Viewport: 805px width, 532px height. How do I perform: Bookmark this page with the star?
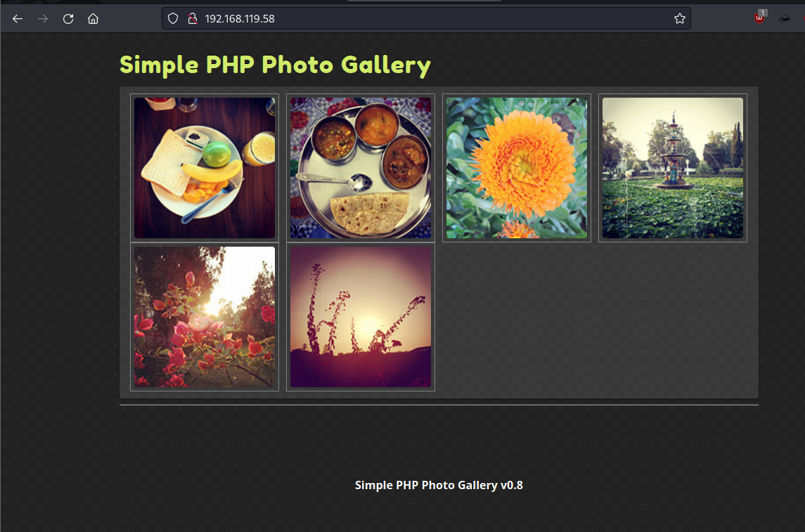click(679, 19)
